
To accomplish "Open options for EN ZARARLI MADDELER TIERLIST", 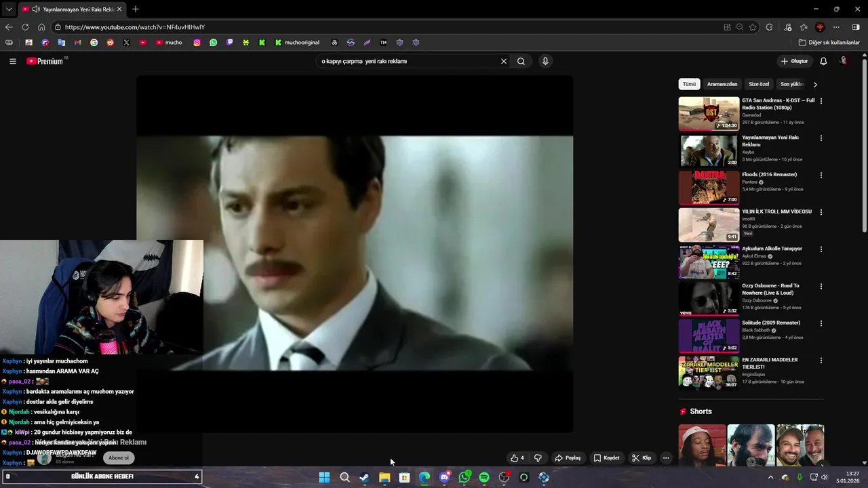I will coord(821,361).
